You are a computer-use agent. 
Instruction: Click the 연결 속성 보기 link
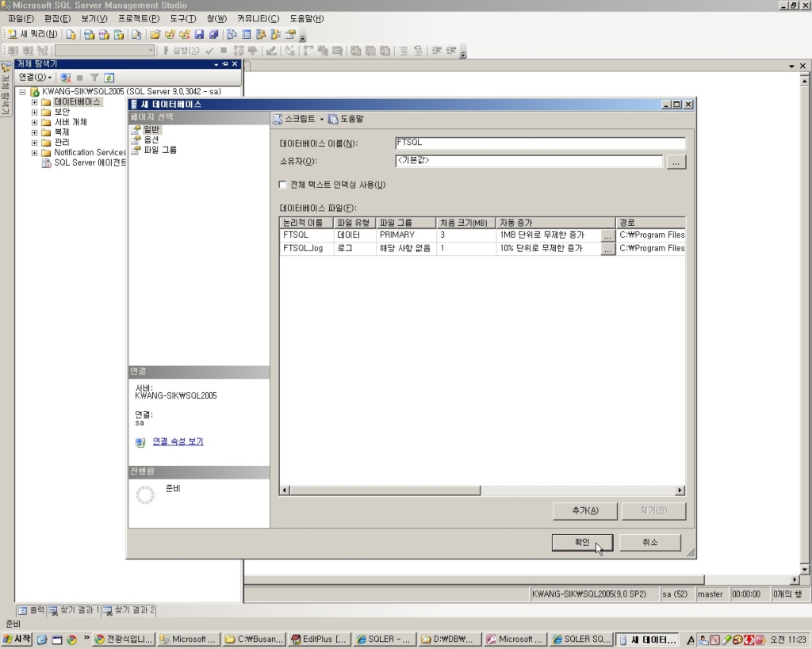point(178,441)
